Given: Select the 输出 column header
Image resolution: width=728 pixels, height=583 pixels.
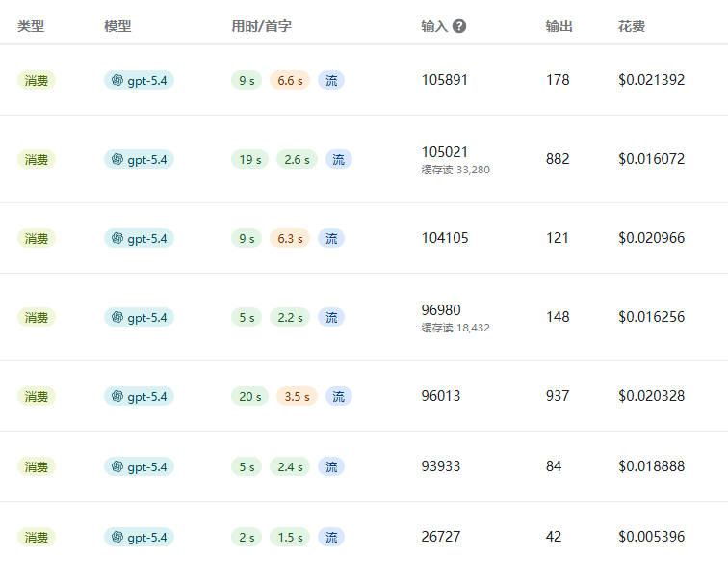Looking at the screenshot, I should 559,26.
